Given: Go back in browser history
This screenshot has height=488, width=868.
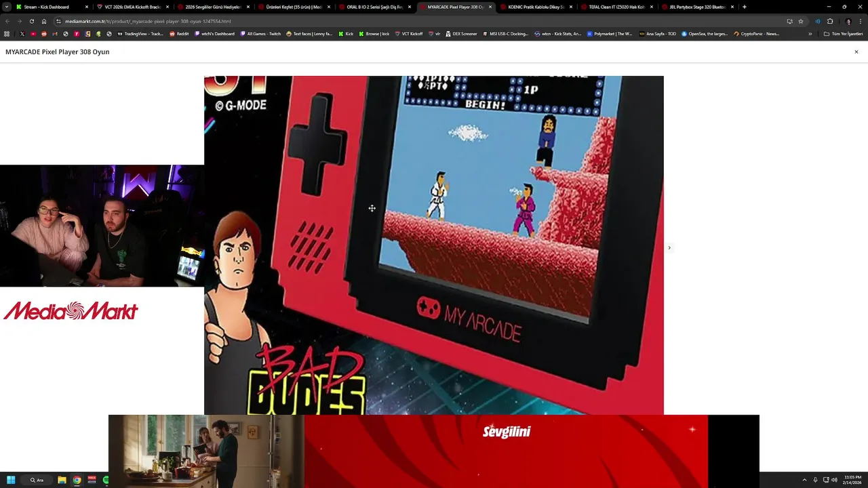Looking at the screenshot, I should point(7,21).
